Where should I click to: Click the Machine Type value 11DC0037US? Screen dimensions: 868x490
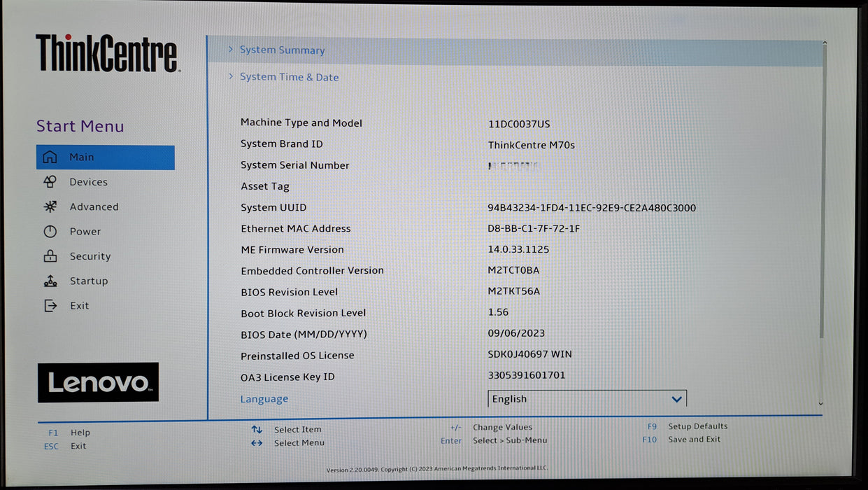[x=519, y=124]
